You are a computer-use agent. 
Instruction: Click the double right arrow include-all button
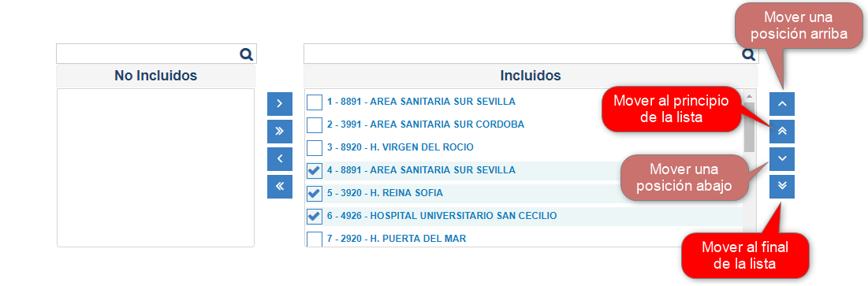tap(280, 132)
